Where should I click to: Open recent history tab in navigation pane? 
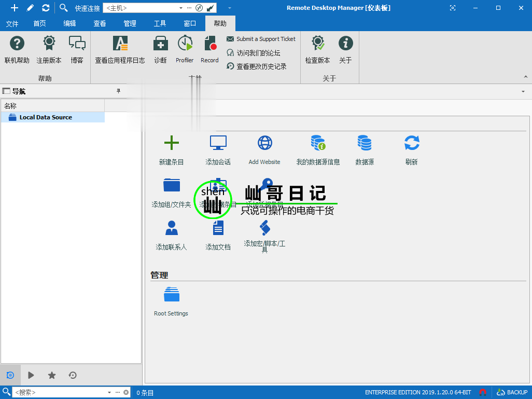tap(72, 375)
